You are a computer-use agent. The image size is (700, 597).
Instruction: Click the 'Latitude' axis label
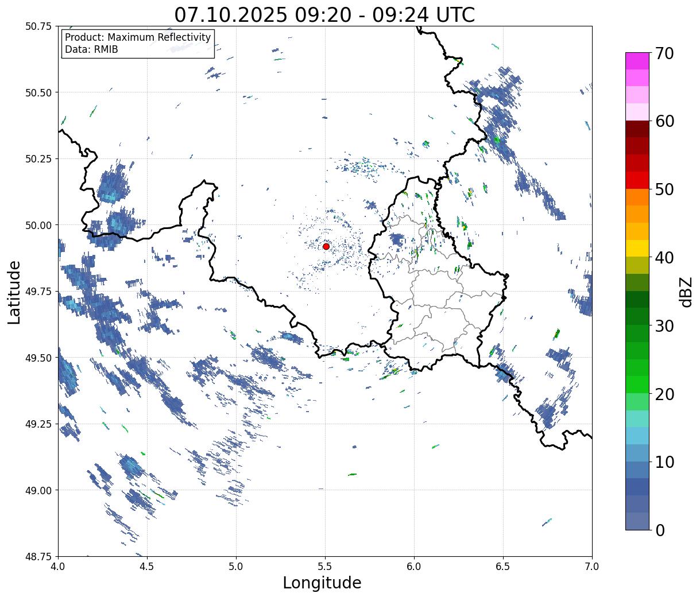[x=14, y=292]
